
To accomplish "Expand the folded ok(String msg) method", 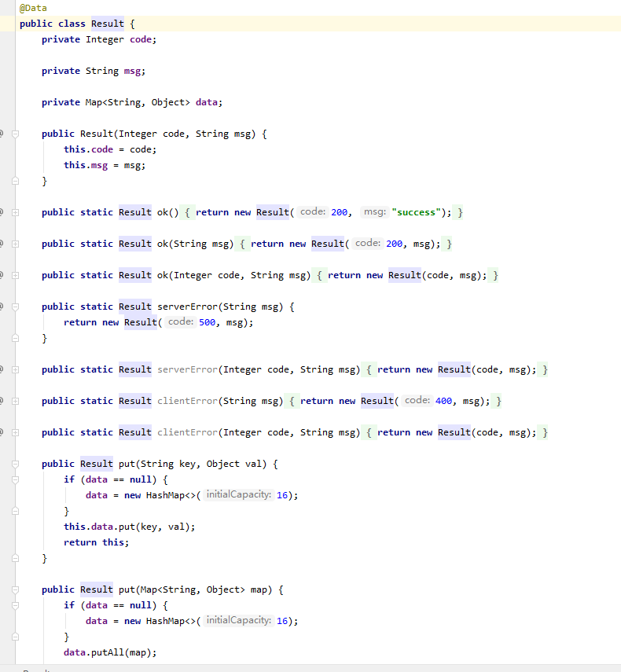I will (16, 244).
